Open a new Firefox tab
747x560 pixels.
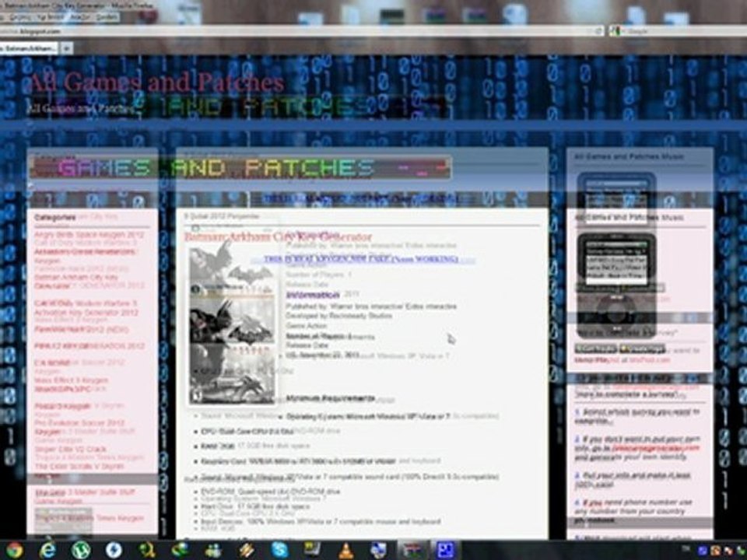pyautogui.click(x=67, y=48)
